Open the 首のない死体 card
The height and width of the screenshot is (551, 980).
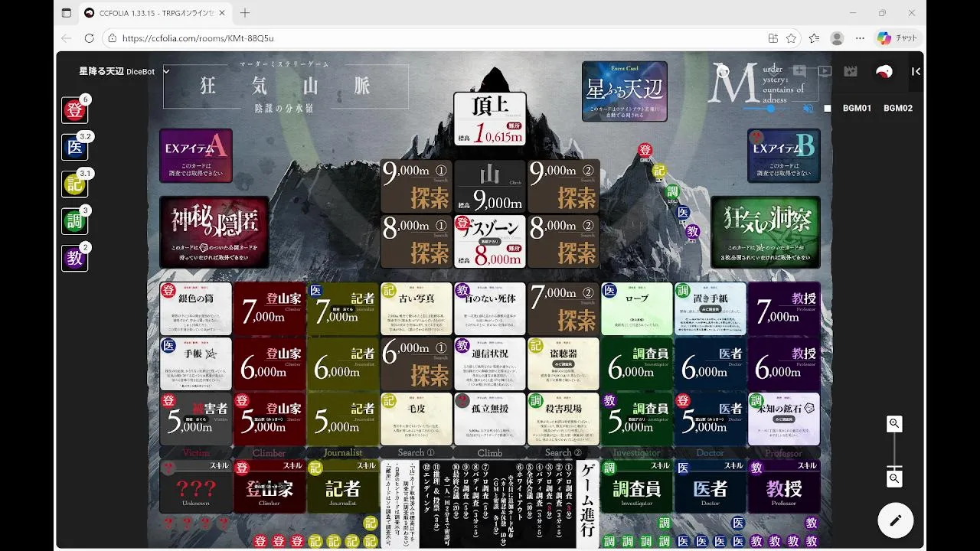coord(490,308)
